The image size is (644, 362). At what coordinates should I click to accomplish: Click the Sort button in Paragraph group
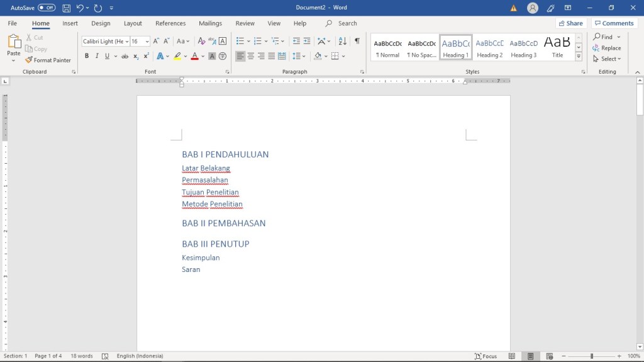(x=342, y=41)
